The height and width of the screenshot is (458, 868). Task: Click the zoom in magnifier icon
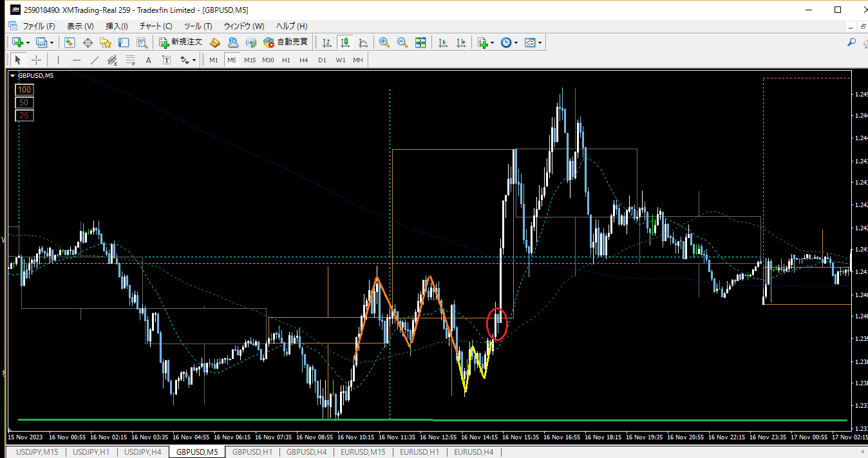pyautogui.click(x=384, y=42)
